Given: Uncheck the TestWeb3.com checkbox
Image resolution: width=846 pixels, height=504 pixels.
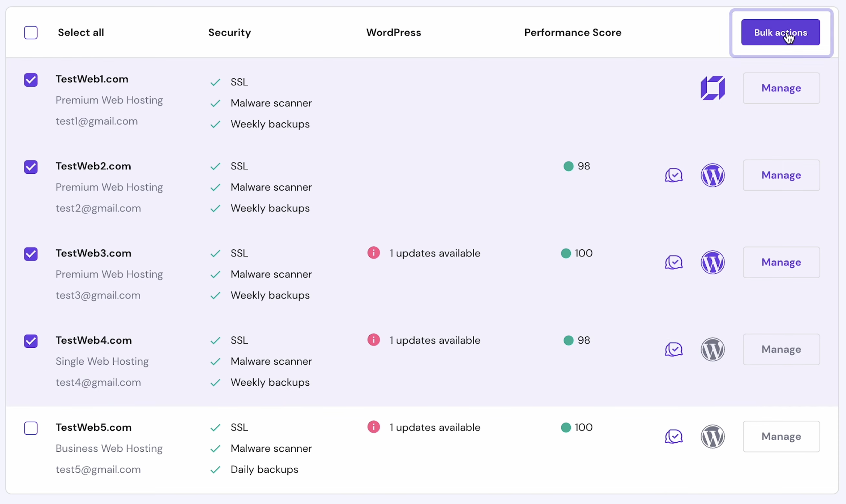Looking at the screenshot, I should point(31,254).
